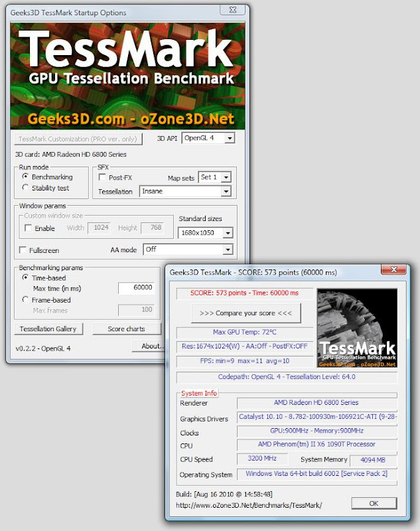This screenshot has width=420, height=531.
Task: Click the Max time 60000 field
Action: [x=136, y=287]
